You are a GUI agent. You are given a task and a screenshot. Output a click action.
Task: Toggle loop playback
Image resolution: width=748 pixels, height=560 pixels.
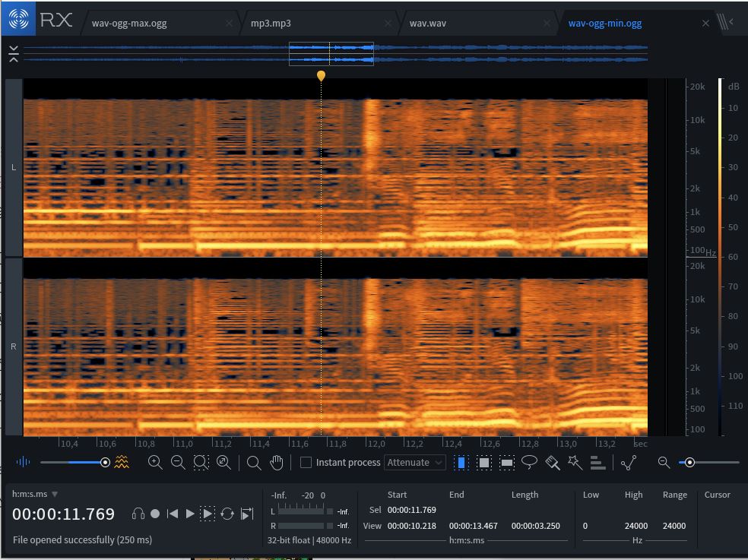click(x=227, y=514)
